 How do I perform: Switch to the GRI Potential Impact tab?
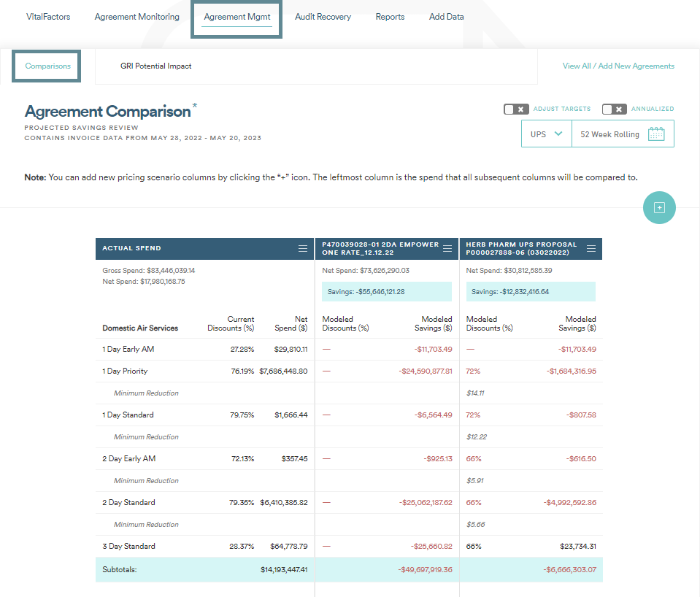(155, 66)
